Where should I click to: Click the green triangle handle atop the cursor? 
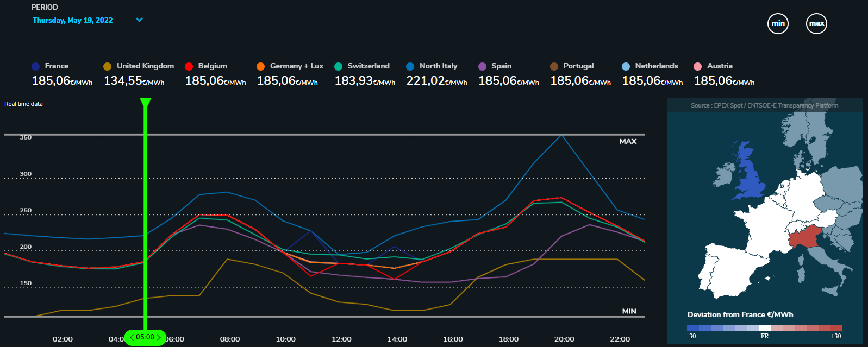[145, 103]
